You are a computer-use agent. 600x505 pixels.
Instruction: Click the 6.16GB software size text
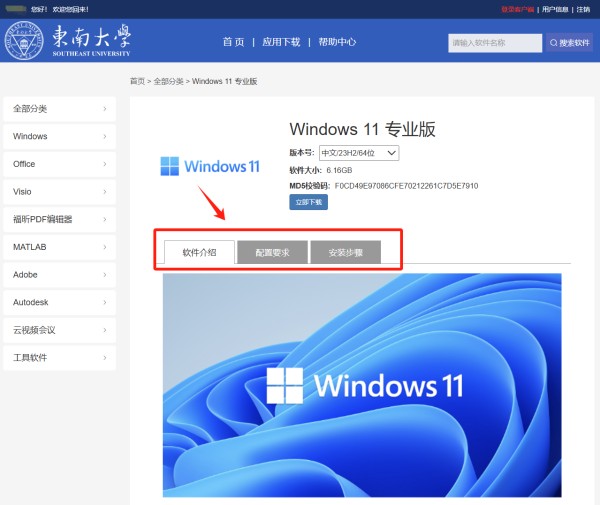339,170
